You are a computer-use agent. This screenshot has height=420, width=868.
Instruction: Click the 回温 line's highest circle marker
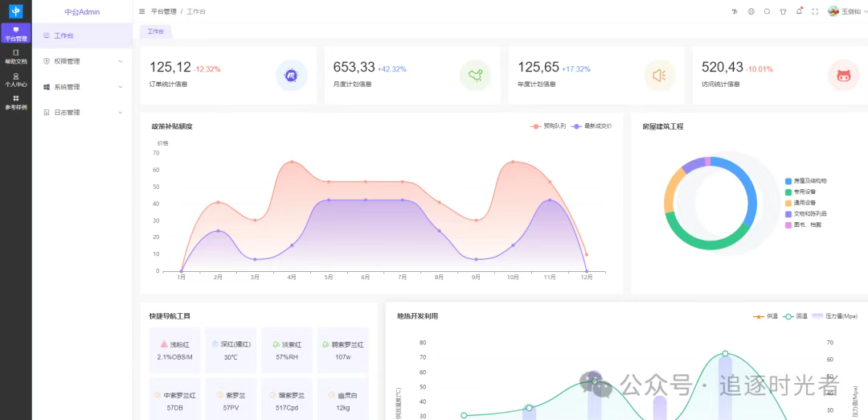725,353
